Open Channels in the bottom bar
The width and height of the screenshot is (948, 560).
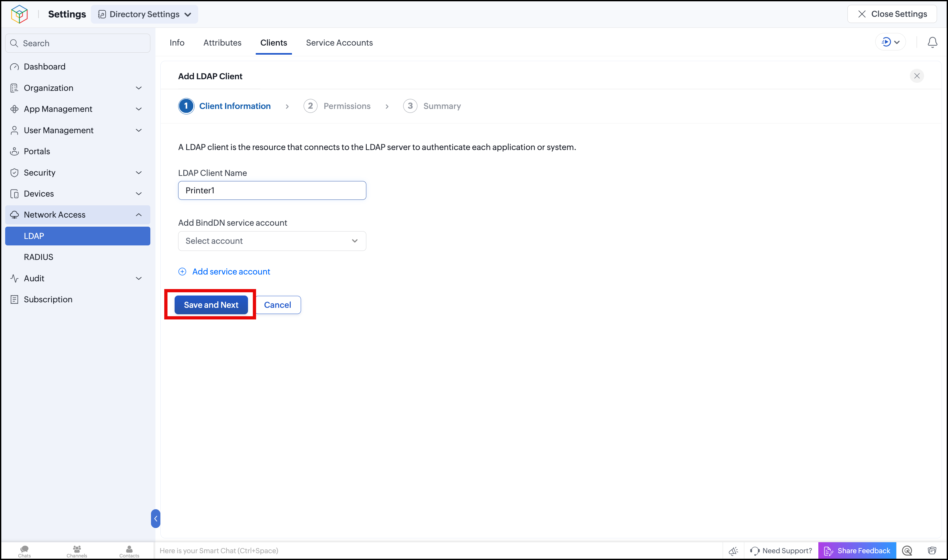pyautogui.click(x=77, y=551)
